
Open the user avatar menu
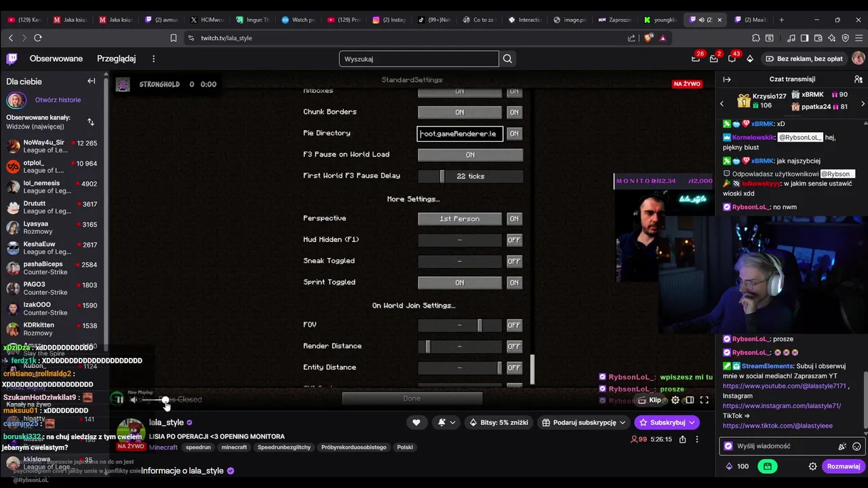[858, 59]
